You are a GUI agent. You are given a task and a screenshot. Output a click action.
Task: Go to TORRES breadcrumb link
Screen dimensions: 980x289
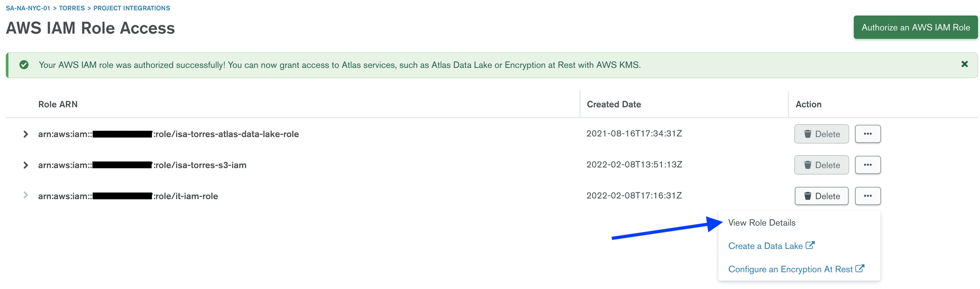[72, 8]
